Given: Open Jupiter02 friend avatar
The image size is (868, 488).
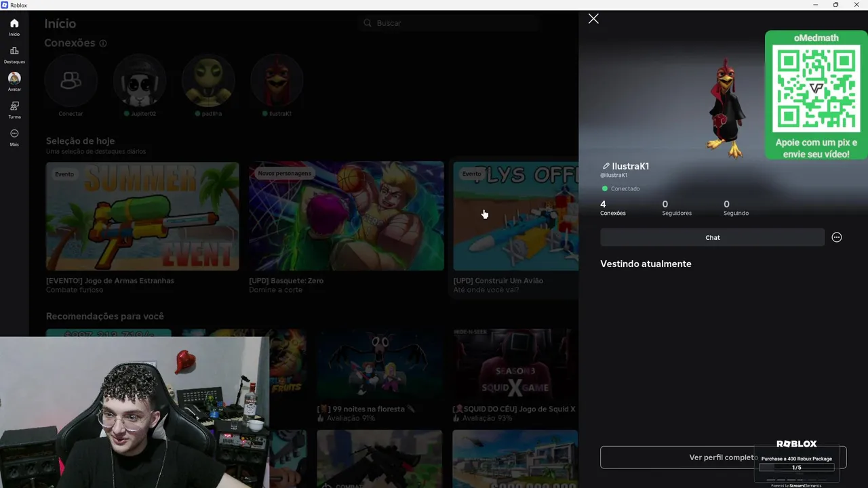Looking at the screenshot, I should pyautogui.click(x=140, y=81).
